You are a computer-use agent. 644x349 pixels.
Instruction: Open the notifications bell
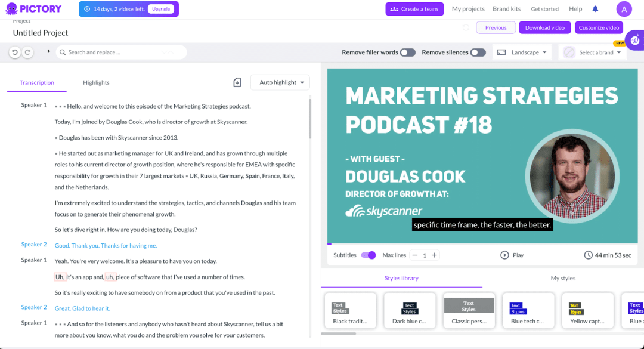(595, 8)
